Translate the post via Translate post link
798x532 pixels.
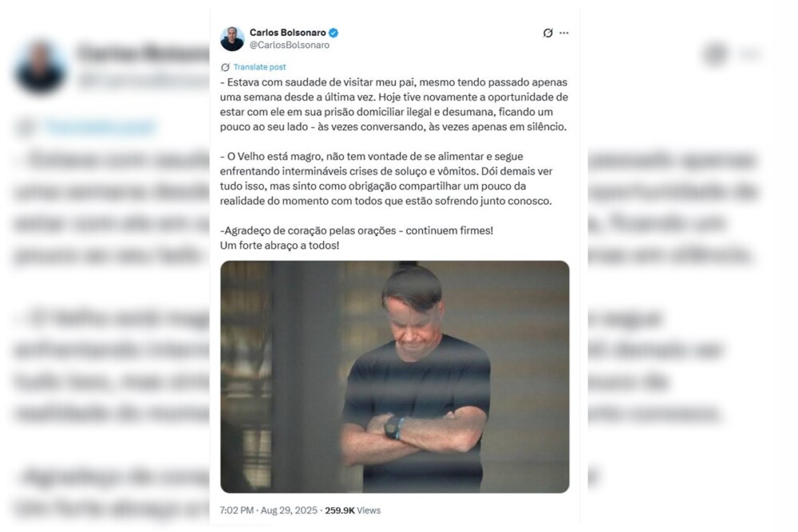[259, 67]
